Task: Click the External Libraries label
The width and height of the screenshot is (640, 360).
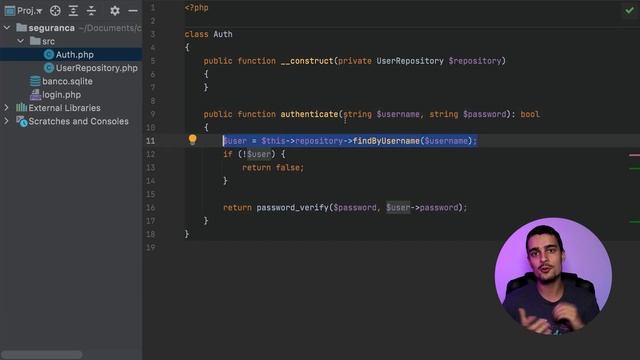Action: (64, 108)
